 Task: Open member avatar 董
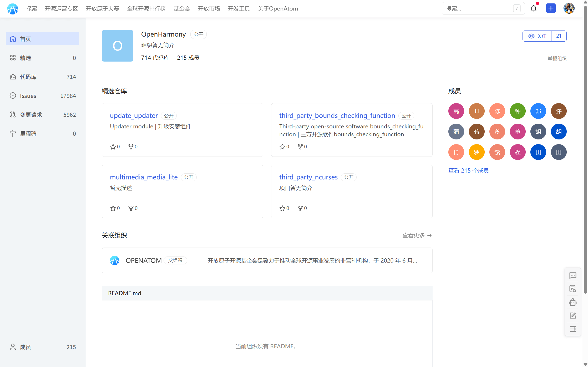point(518,132)
